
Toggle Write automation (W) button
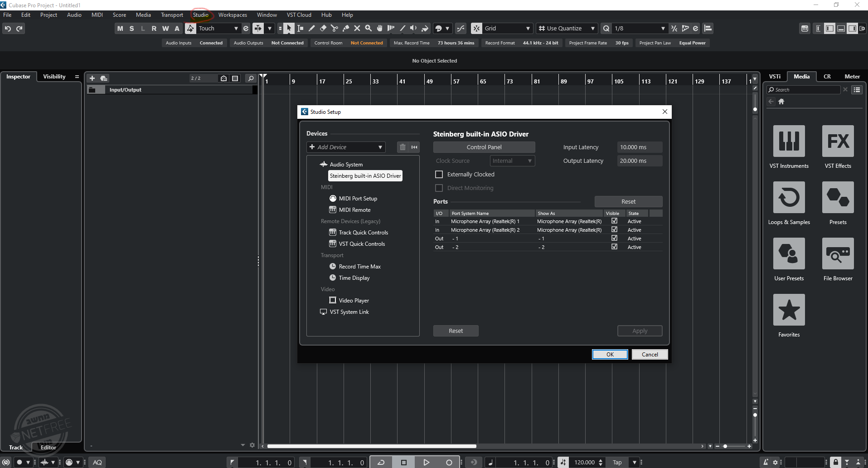tap(165, 28)
